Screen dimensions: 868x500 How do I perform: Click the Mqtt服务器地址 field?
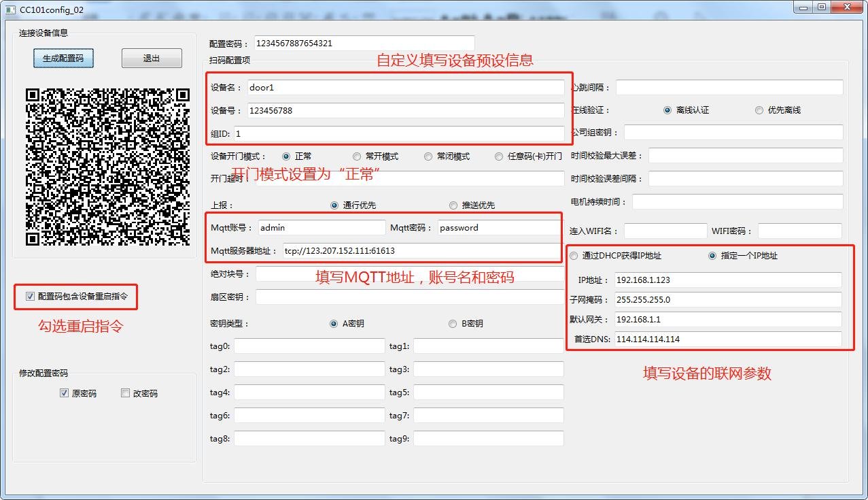(x=423, y=251)
